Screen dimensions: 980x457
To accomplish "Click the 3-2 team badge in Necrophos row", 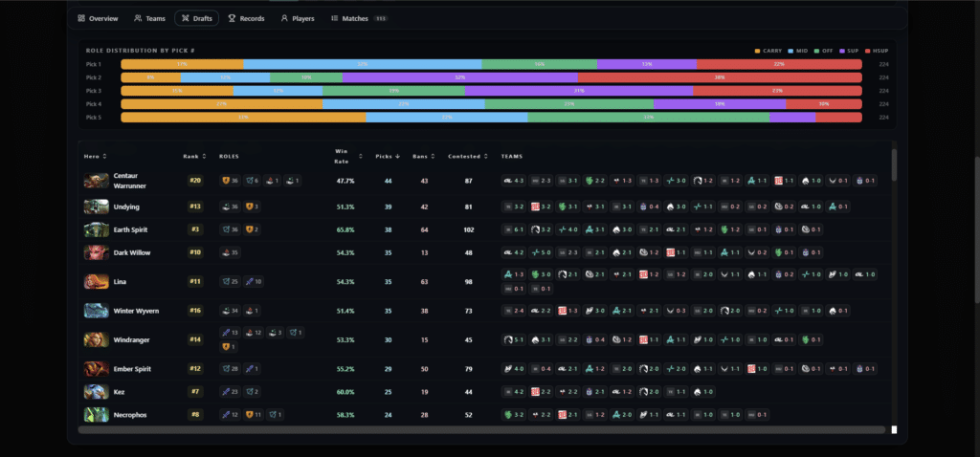I will pos(513,415).
